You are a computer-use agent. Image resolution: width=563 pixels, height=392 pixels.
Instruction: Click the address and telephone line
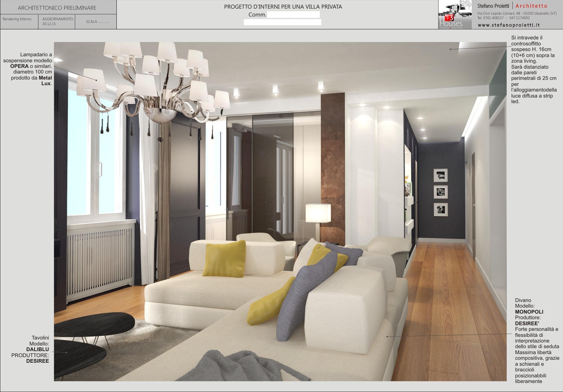pos(517,15)
